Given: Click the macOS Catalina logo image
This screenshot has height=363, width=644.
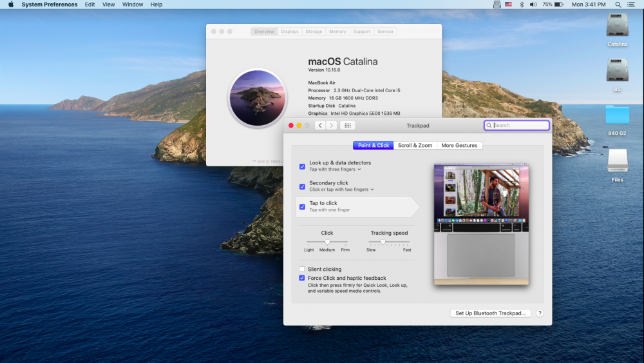Looking at the screenshot, I should [x=258, y=98].
